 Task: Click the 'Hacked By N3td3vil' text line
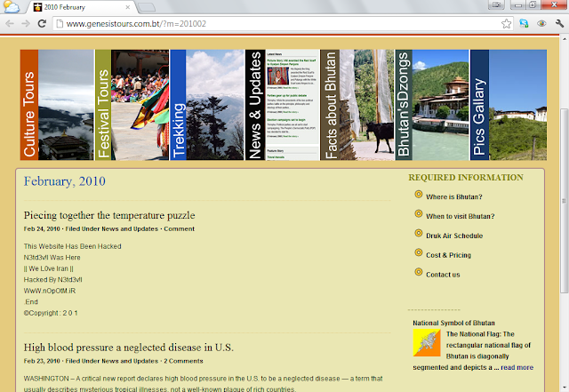click(53, 280)
